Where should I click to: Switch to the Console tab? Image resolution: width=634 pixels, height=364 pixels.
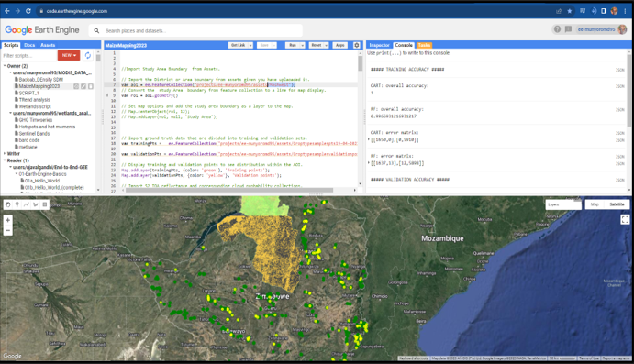[x=404, y=45]
